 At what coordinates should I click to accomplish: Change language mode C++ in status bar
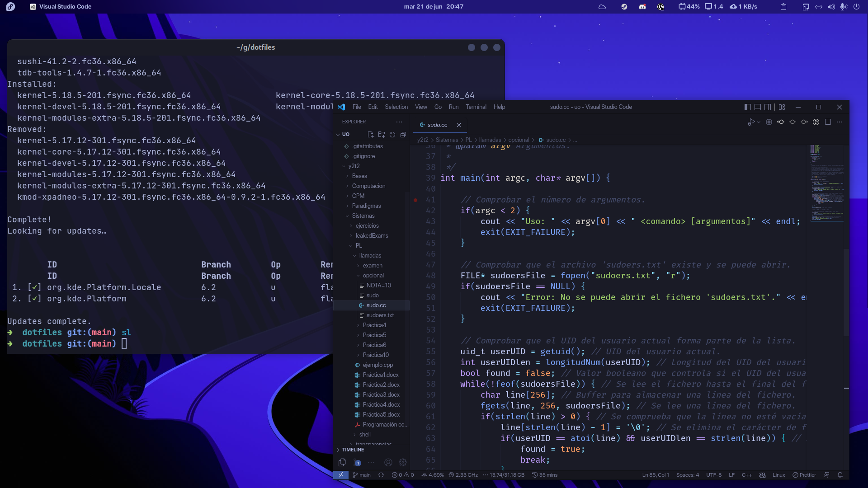(x=746, y=475)
